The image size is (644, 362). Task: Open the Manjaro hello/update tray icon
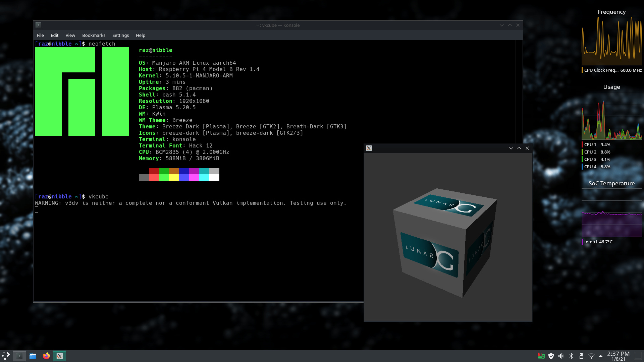click(541, 356)
